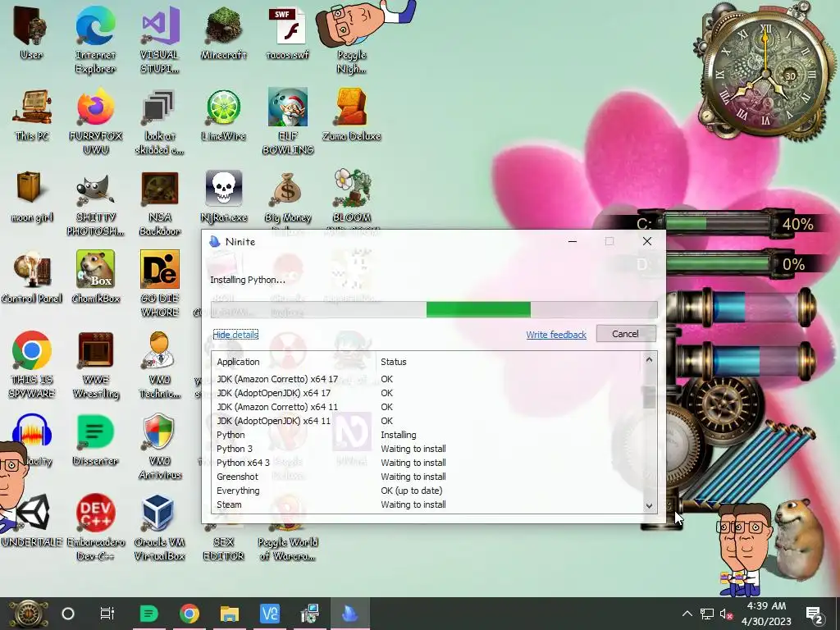Viewport: 840px width, 630px height.
Task: Click the taskbar clock 4:39 AM
Action: [766, 614]
